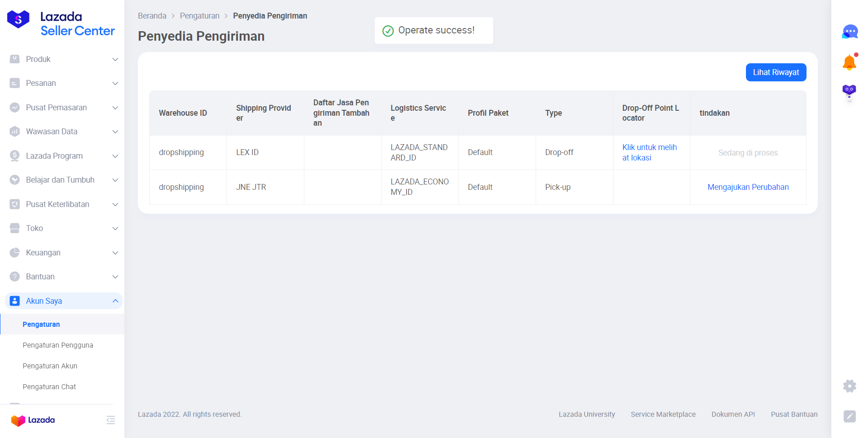
Task: Open the settings gear icon
Action: (x=849, y=386)
